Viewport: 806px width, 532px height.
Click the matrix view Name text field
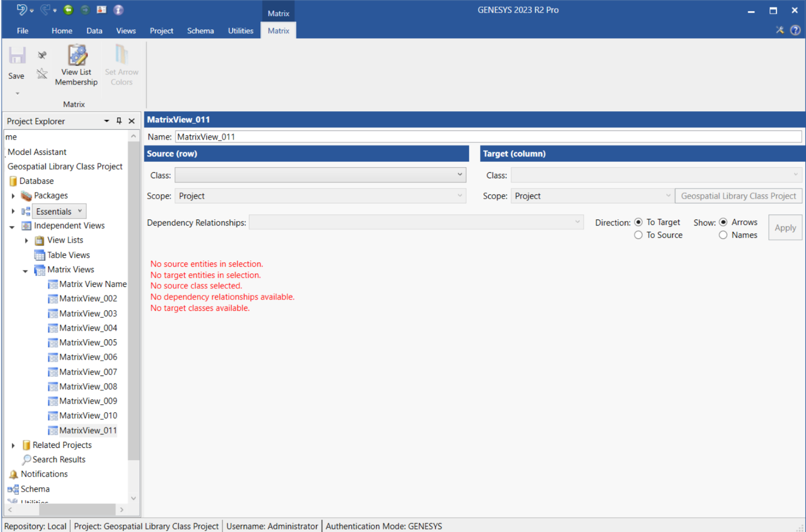[488, 137]
